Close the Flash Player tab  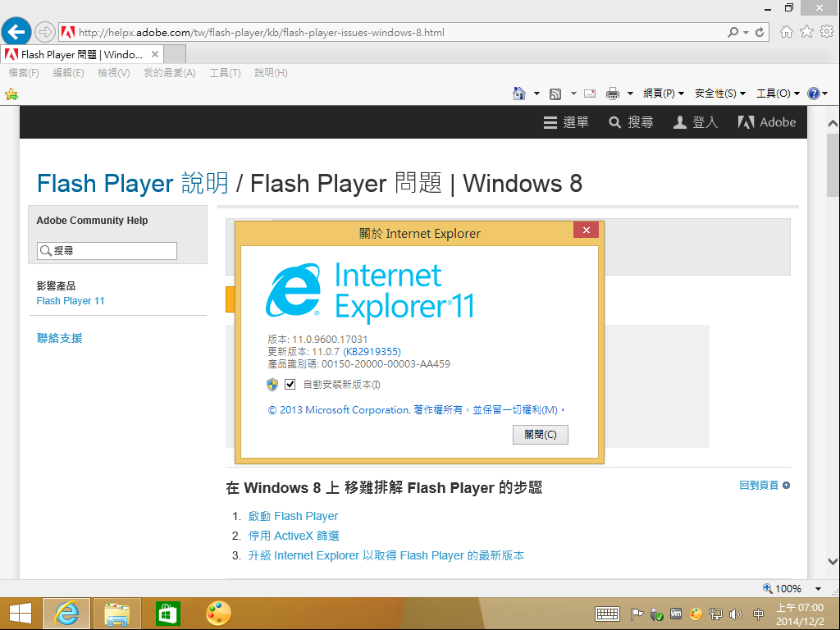coord(155,54)
